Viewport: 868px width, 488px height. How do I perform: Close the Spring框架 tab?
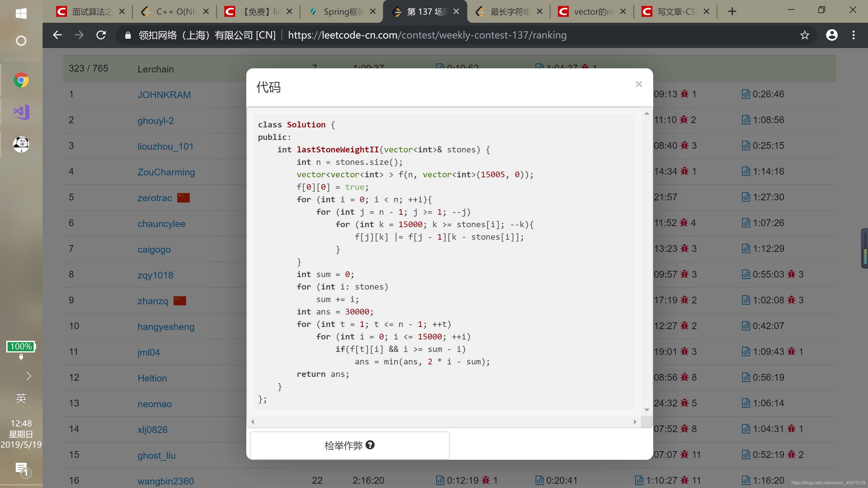[373, 11]
